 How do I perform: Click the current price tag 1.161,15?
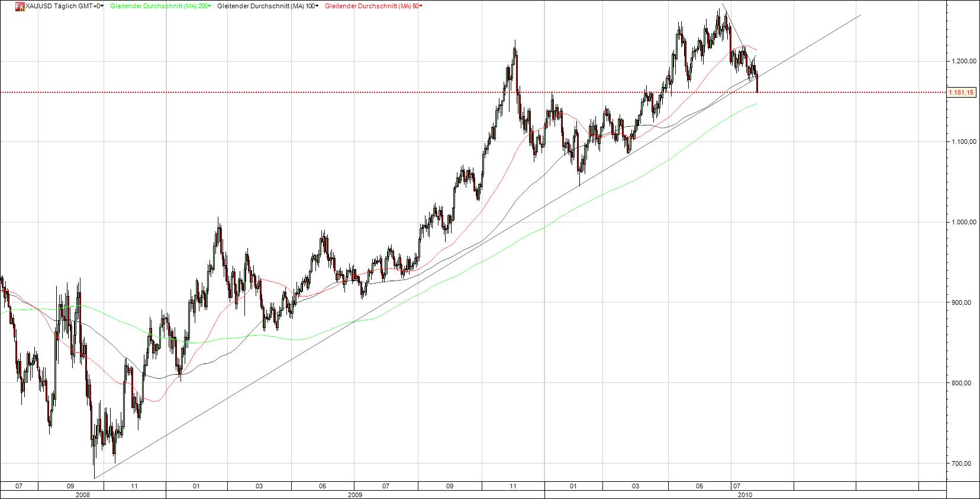pyautogui.click(x=962, y=92)
